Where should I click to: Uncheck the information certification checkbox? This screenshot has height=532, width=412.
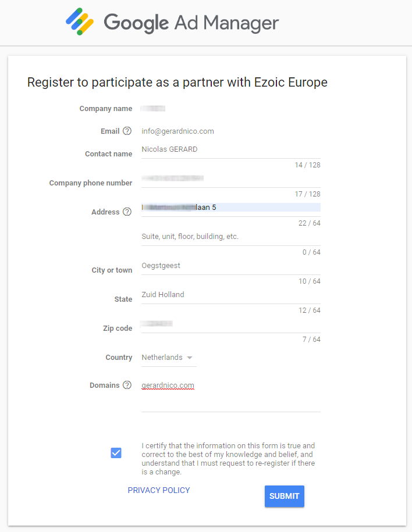coord(116,452)
